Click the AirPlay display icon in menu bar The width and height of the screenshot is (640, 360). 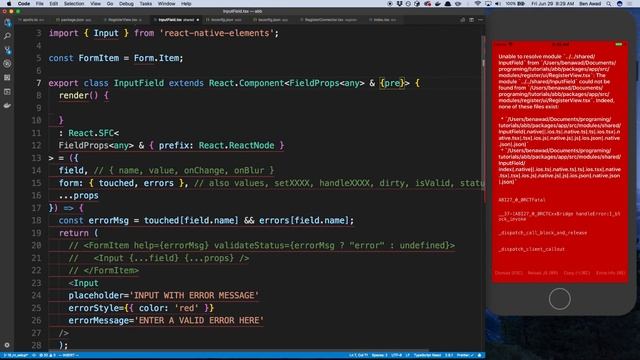click(488, 4)
